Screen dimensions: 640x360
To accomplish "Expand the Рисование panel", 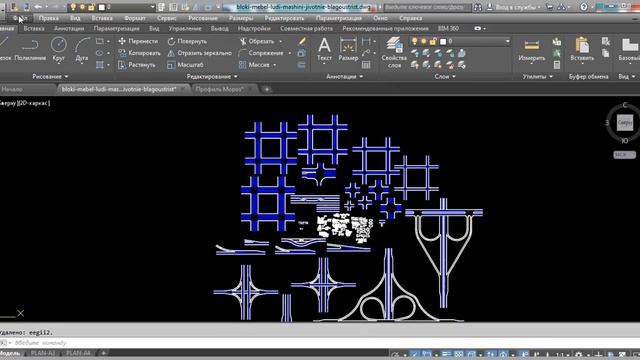I will tap(50, 76).
